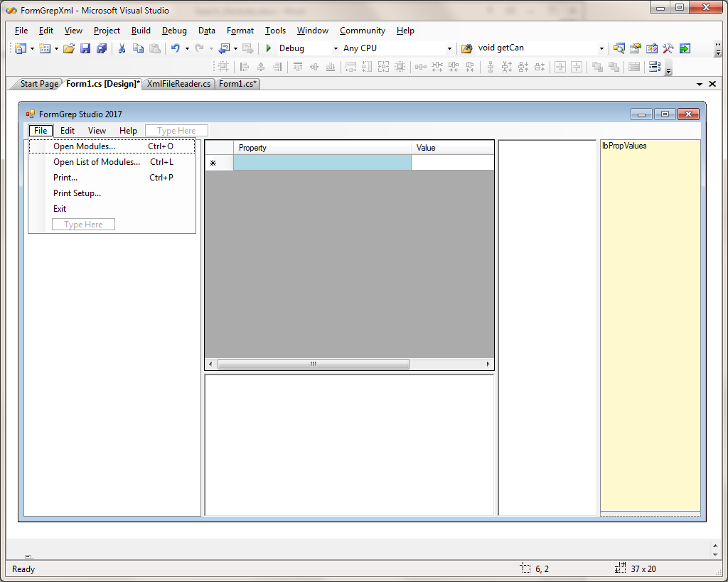This screenshot has height=582, width=728.
Task: Open the Any CPU platform dropdown
Action: (449, 48)
